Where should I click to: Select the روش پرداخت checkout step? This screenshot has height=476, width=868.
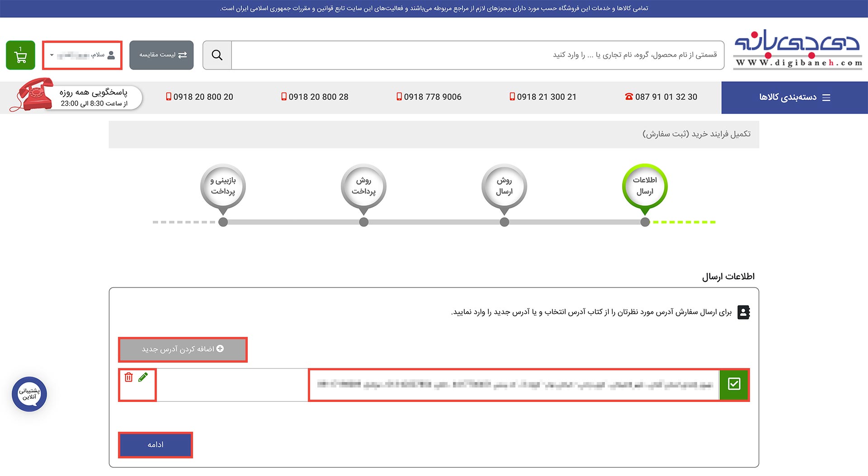point(363,187)
